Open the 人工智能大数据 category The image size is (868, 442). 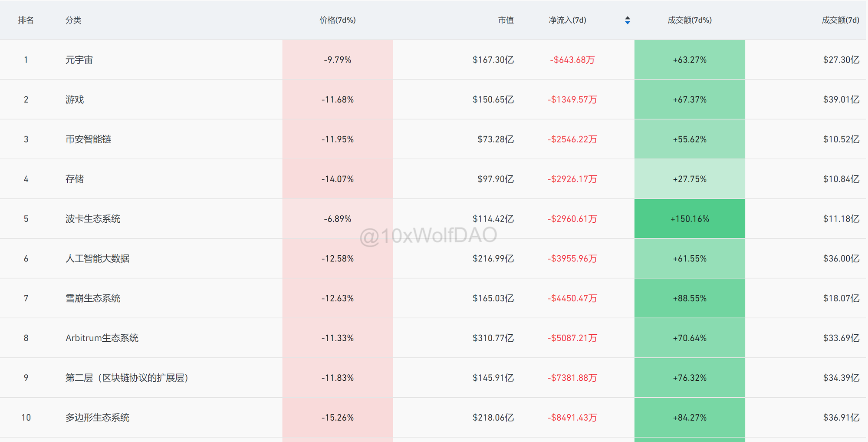point(98,259)
